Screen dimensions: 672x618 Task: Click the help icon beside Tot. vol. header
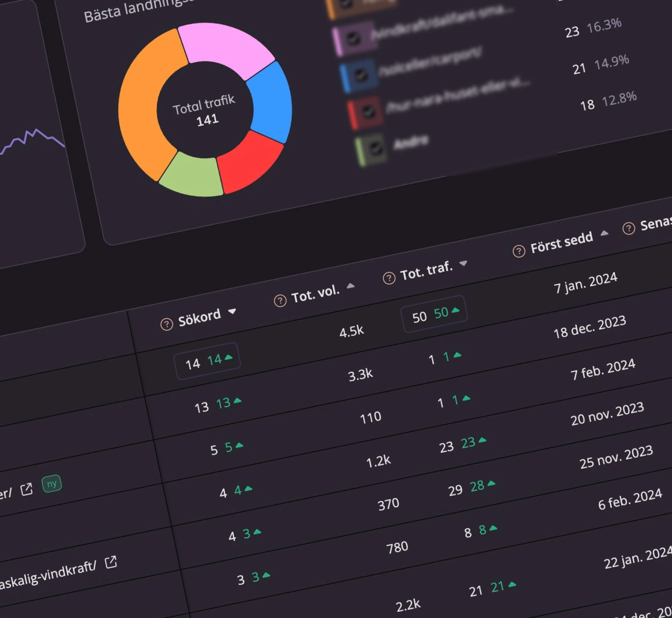tap(280, 301)
